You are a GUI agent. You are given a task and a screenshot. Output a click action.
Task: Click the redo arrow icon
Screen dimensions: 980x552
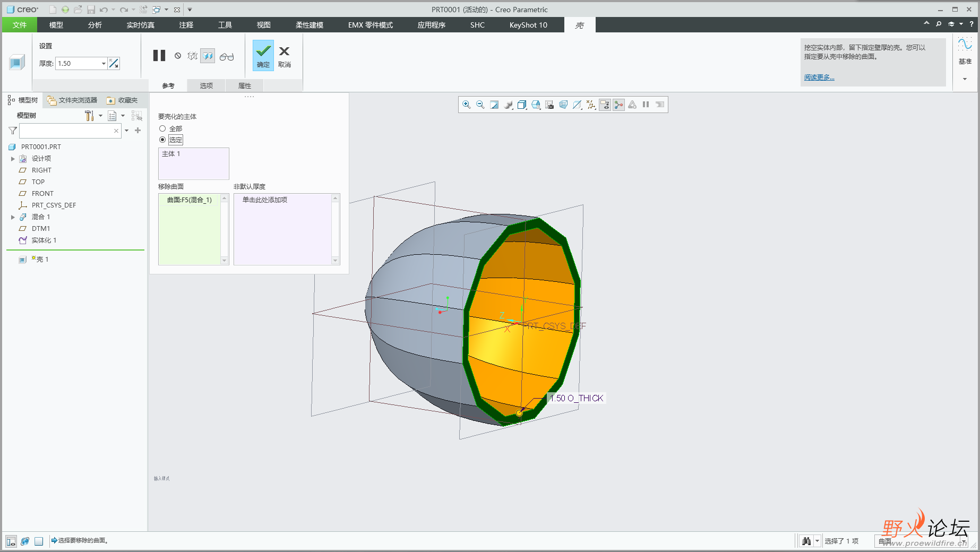coord(124,10)
